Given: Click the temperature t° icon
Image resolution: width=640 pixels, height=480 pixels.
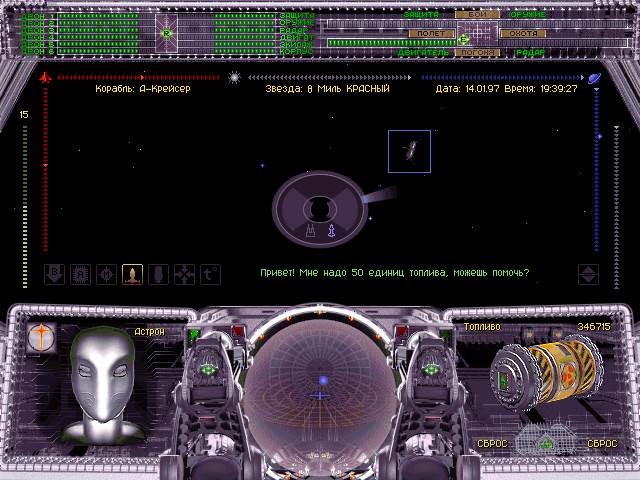Looking at the screenshot, I should pos(211,274).
